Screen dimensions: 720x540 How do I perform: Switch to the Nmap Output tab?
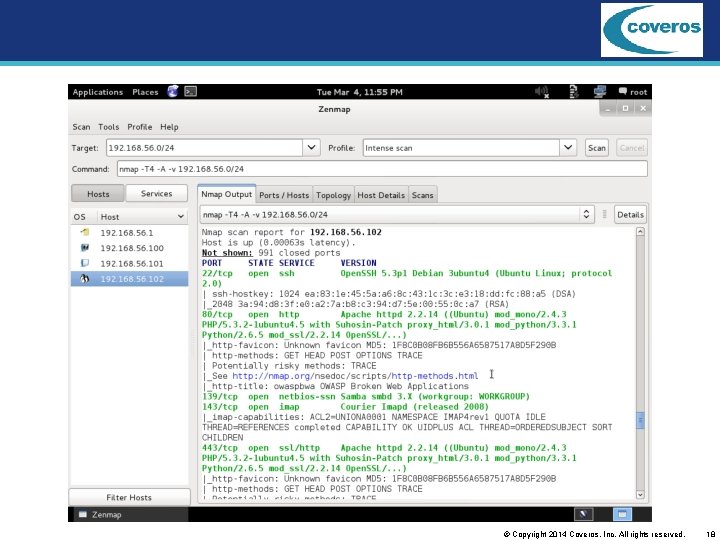226,194
